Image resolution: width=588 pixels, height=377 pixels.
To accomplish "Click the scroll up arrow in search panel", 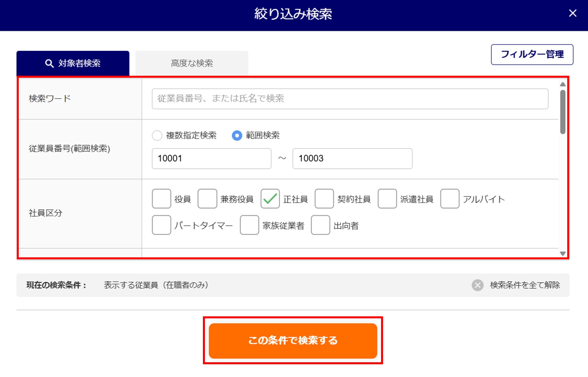I will pyautogui.click(x=563, y=84).
